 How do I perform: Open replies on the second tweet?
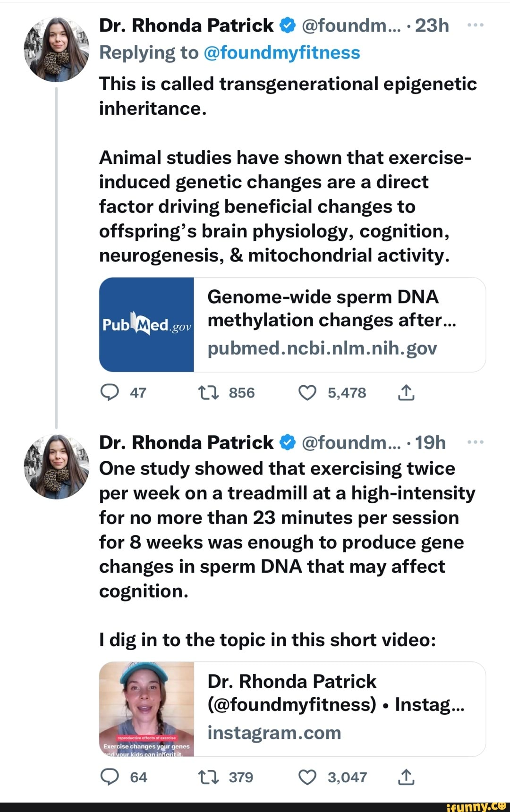(x=110, y=777)
